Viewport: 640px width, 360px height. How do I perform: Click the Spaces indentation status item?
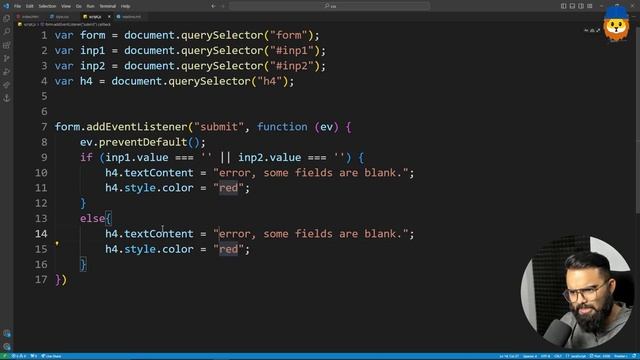(530, 356)
